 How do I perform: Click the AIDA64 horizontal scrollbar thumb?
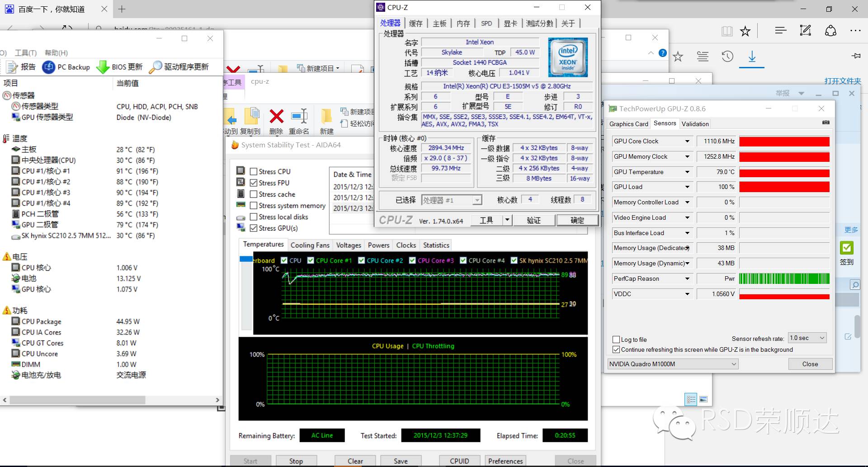(x=77, y=400)
